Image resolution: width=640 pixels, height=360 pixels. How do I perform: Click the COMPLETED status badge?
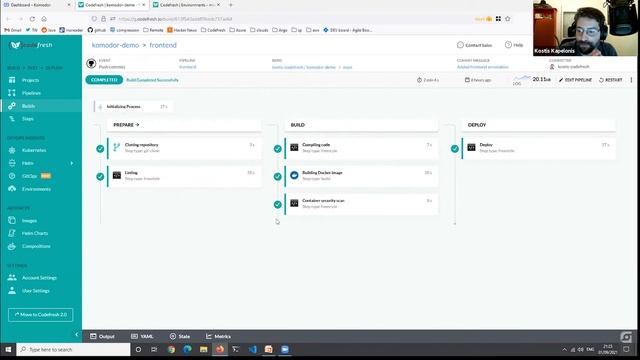pyautogui.click(x=104, y=80)
